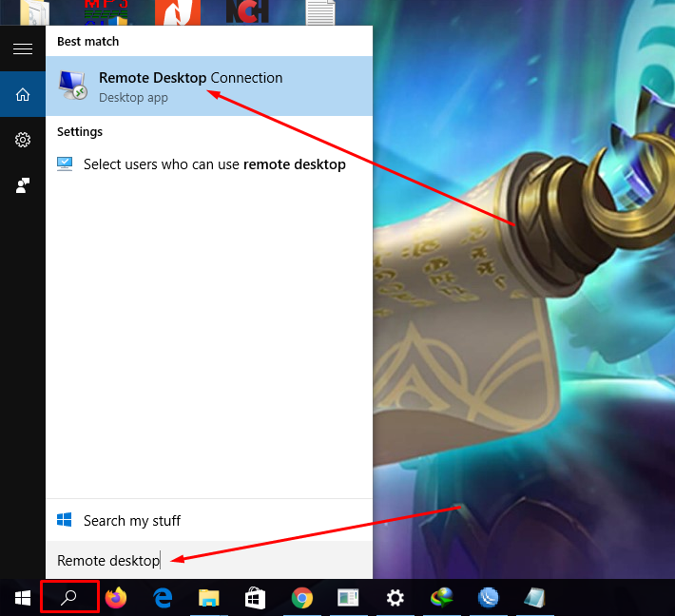Image resolution: width=675 pixels, height=616 pixels.
Task: Click the 'Best match' heading
Action: click(x=87, y=41)
